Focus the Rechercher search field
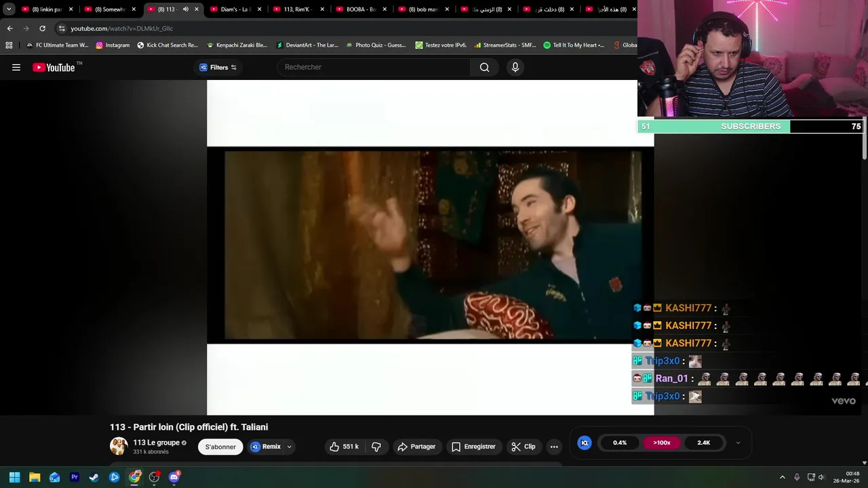 coord(374,67)
